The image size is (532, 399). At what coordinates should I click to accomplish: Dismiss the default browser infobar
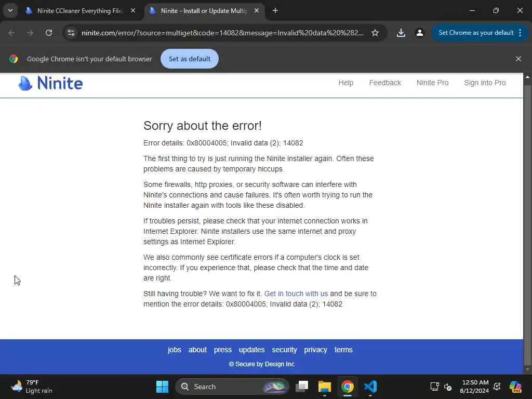click(x=518, y=59)
